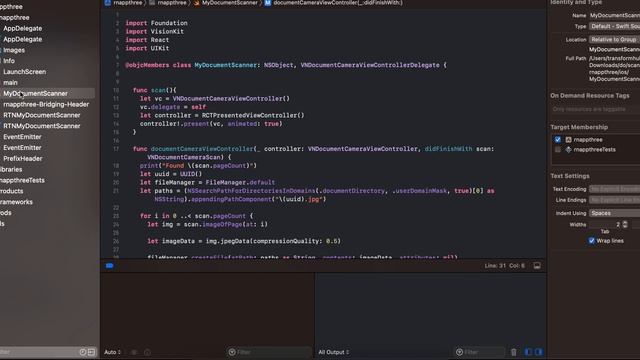Image resolution: width=640 pixels, height=360 pixels.
Task: Click the Name field in file inspector
Action: tap(614, 16)
